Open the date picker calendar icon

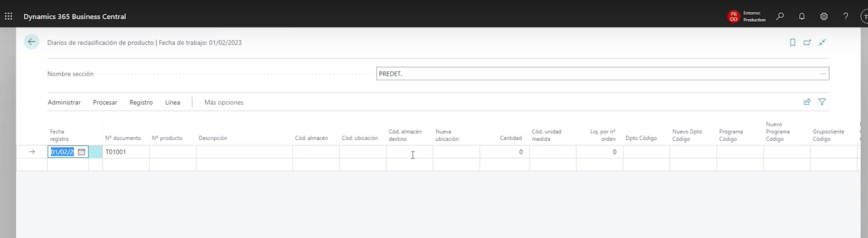click(81, 152)
